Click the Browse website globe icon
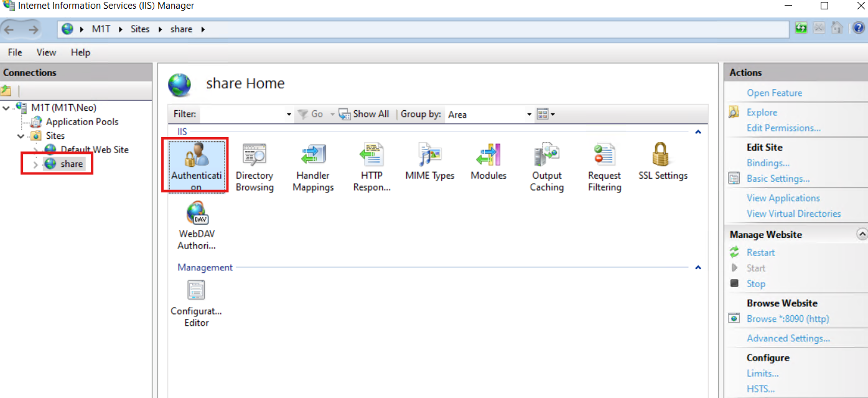The height and width of the screenshot is (398, 868). pyautogui.click(x=735, y=318)
